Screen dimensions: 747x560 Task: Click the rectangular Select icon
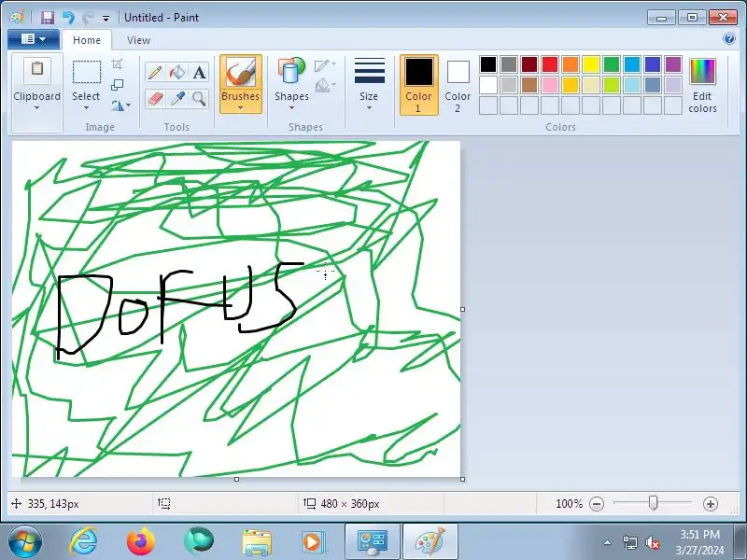86,73
